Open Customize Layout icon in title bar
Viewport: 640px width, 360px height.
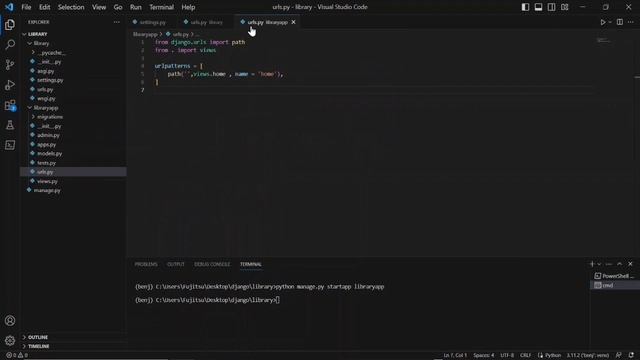point(564,7)
